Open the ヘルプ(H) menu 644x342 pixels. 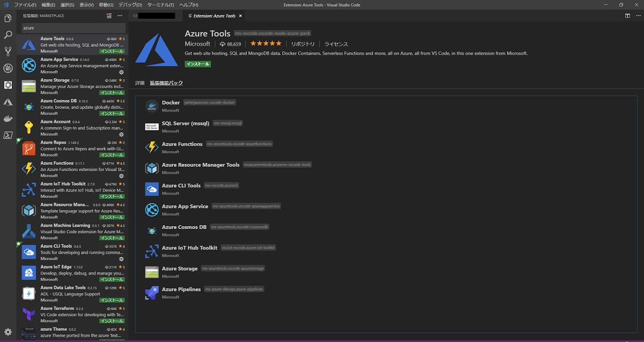click(188, 4)
